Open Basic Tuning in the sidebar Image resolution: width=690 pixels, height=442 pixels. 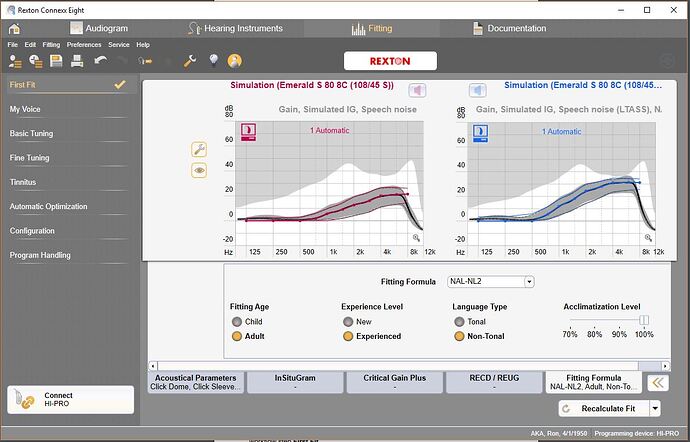coord(68,133)
